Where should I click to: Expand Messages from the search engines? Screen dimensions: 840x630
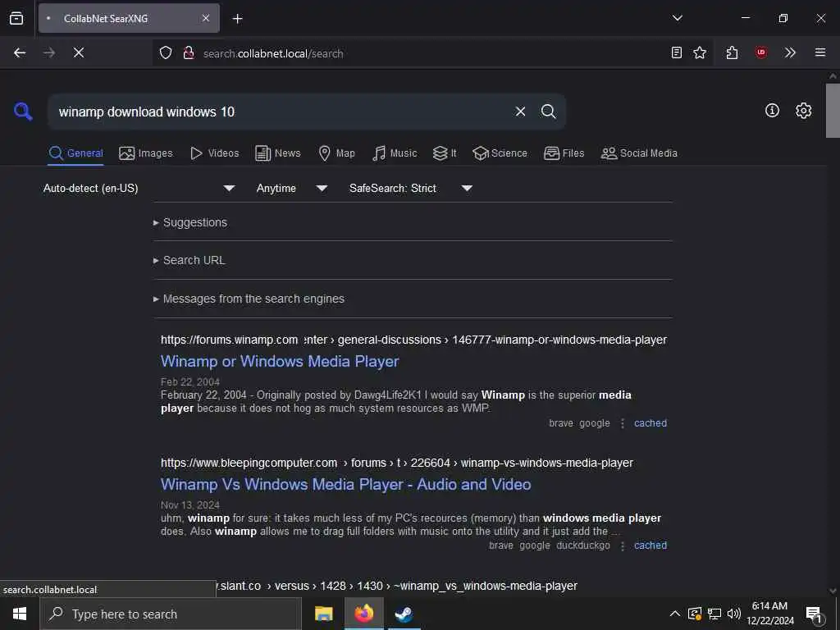249,299
